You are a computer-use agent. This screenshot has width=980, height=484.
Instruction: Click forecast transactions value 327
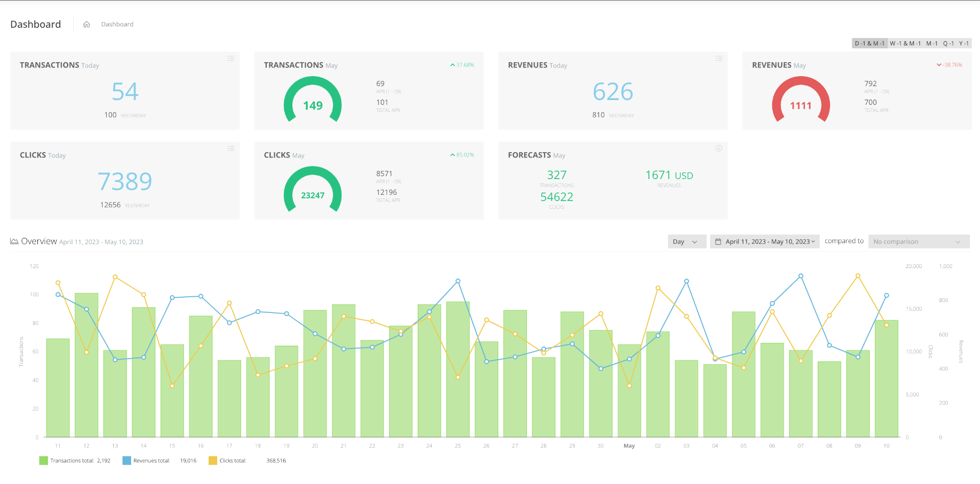coord(557,175)
